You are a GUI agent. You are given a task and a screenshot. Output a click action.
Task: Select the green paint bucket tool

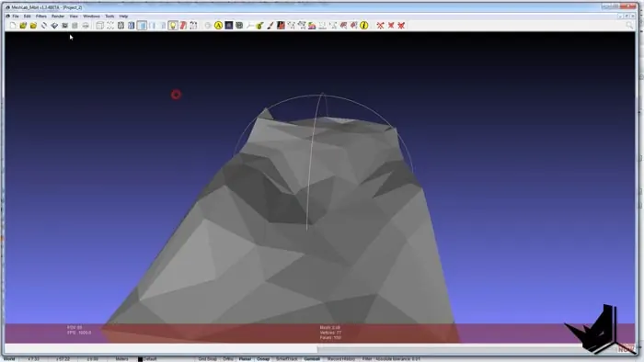tap(260, 26)
